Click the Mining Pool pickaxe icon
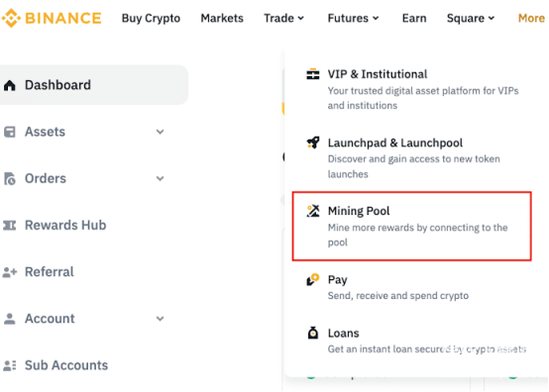This screenshot has width=549, height=392. 313,211
